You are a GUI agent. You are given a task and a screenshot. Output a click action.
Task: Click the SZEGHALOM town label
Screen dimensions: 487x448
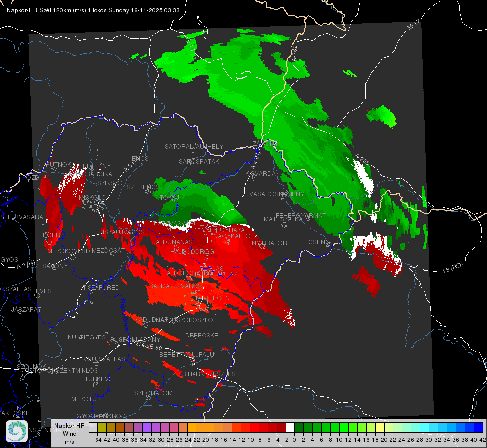point(153,393)
